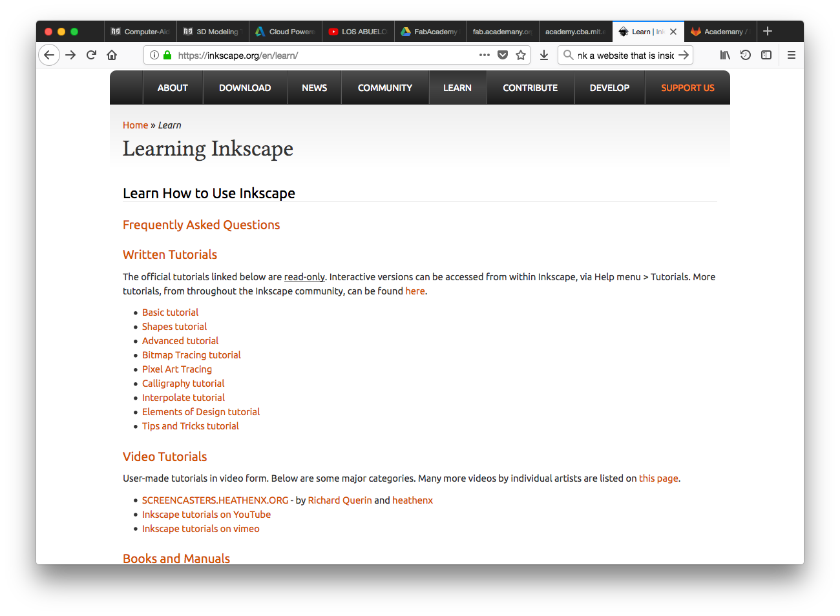Open the DEVELOP navigation item

tap(609, 88)
